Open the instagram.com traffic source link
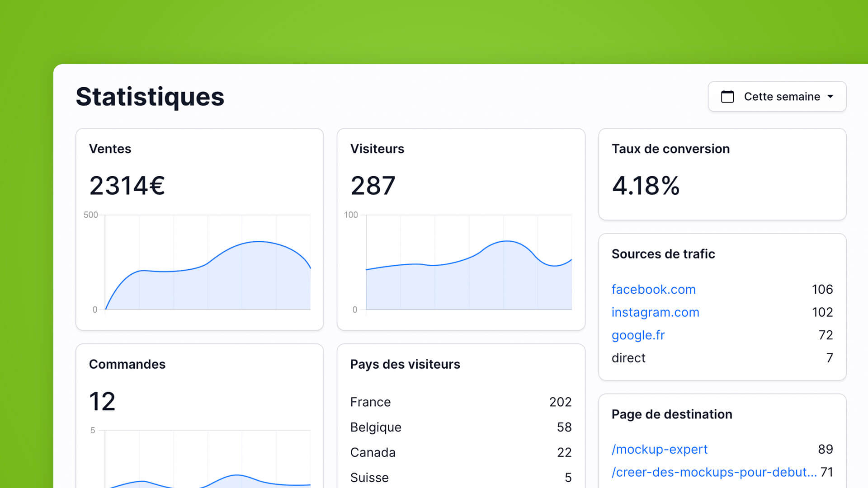The height and width of the screenshot is (488, 868). point(656,312)
